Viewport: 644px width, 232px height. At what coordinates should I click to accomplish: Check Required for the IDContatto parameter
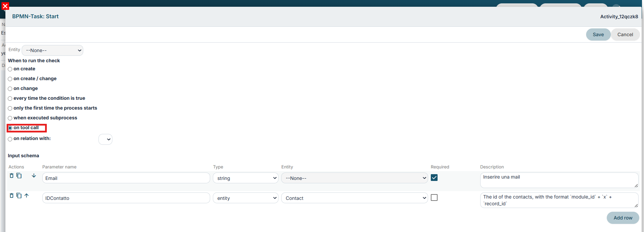(x=434, y=198)
